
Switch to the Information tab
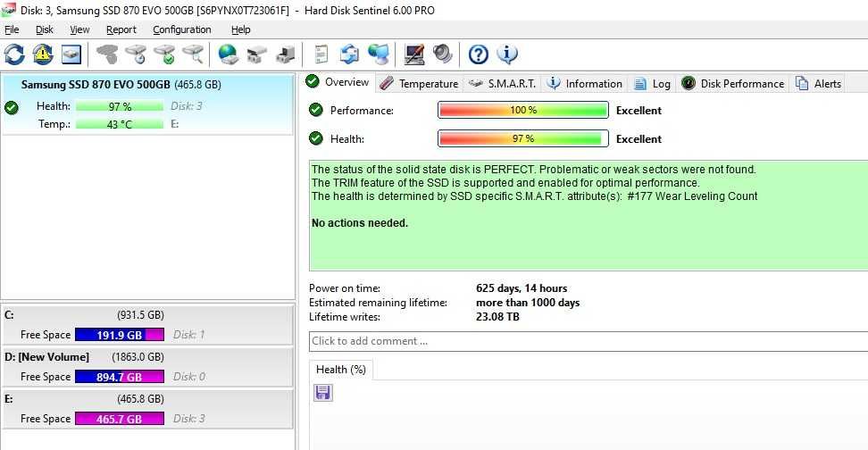tap(585, 84)
